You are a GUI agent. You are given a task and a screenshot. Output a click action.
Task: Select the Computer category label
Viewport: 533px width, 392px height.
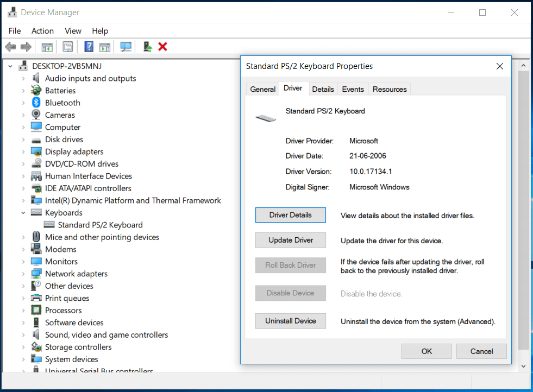coord(62,128)
